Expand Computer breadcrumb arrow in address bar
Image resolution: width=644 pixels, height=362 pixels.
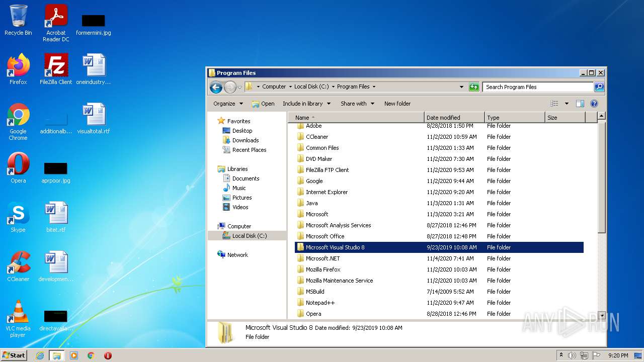[290, 87]
